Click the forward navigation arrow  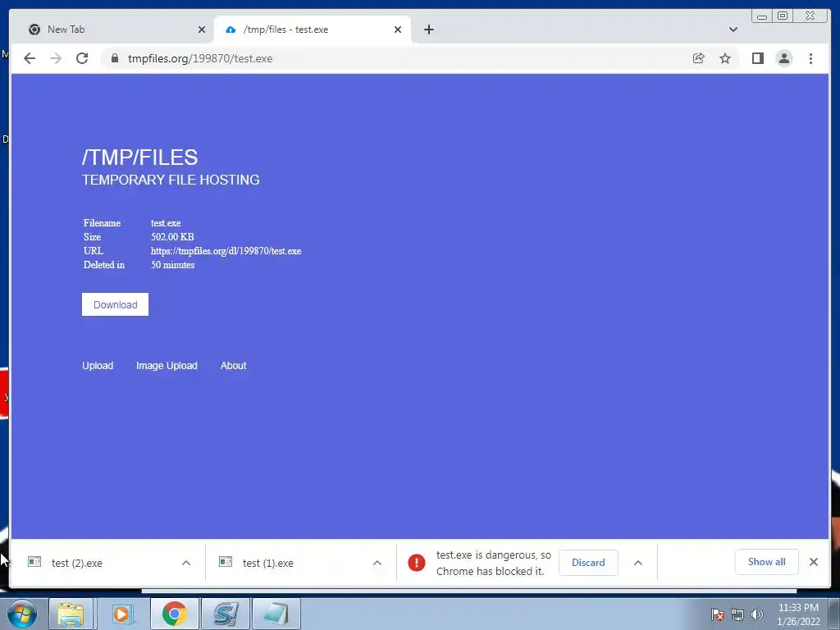(56, 58)
